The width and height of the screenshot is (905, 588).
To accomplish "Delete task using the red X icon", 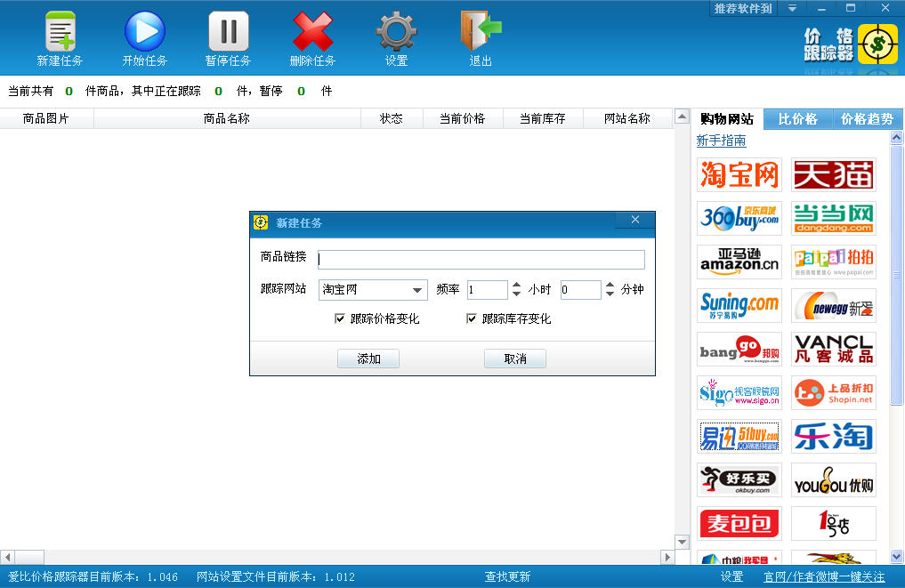I will pyautogui.click(x=313, y=32).
